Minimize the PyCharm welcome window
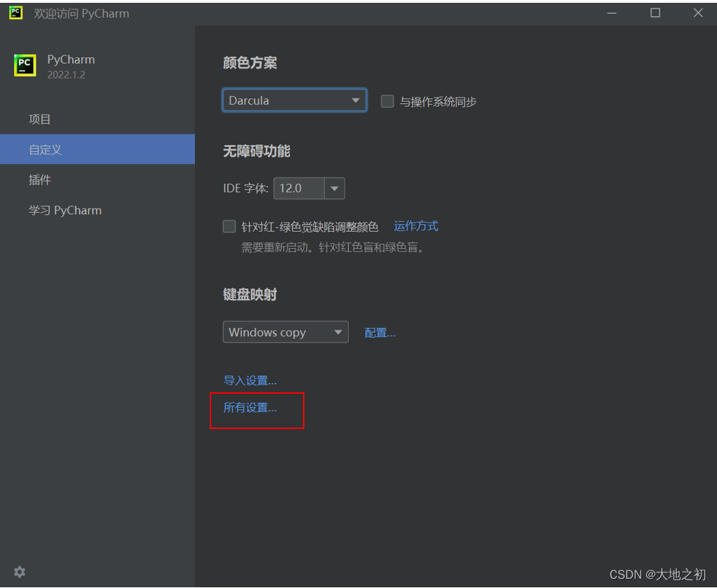The width and height of the screenshot is (717, 588). click(x=612, y=13)
